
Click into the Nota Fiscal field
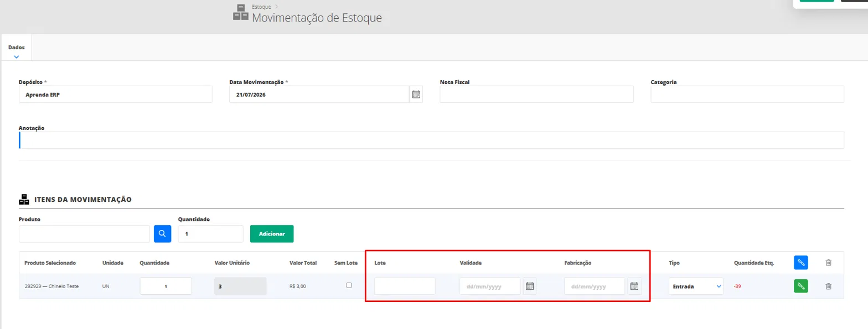click(x=536, y=95)
